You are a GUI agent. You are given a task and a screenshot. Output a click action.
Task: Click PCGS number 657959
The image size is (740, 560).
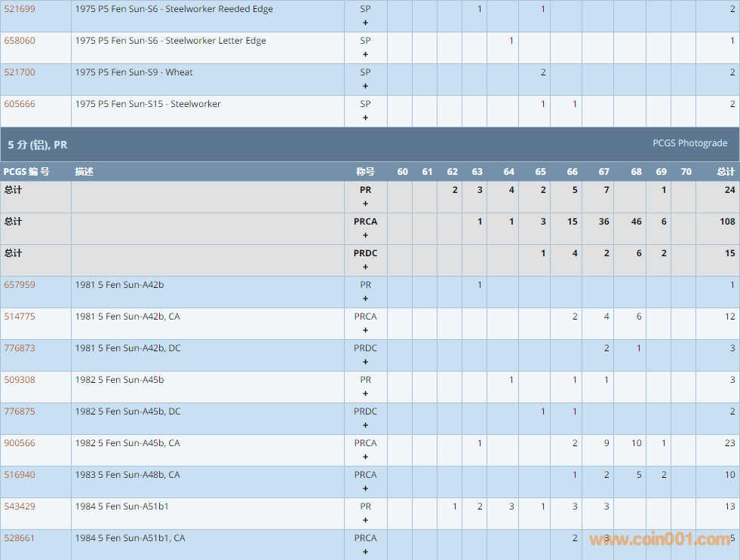pos(20,285)
